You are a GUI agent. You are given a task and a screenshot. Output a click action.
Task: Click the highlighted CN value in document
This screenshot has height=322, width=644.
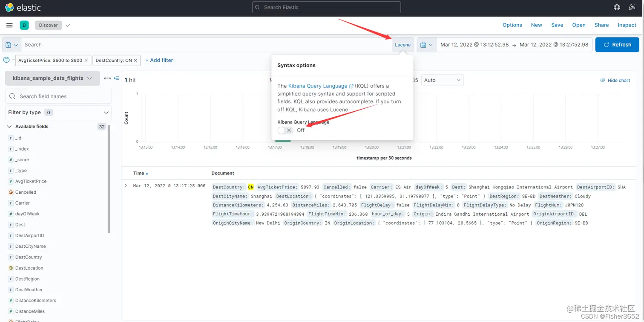[251, 187]
